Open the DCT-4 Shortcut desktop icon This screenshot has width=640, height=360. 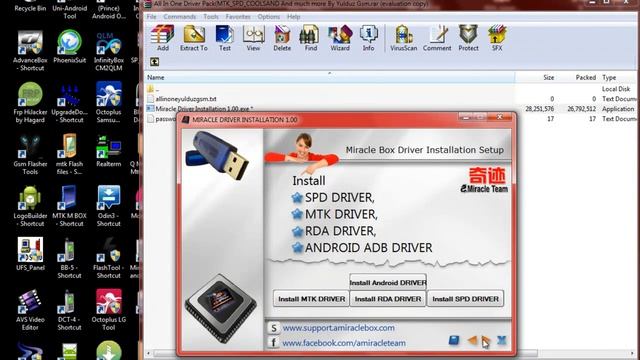[x=69, y=310]
